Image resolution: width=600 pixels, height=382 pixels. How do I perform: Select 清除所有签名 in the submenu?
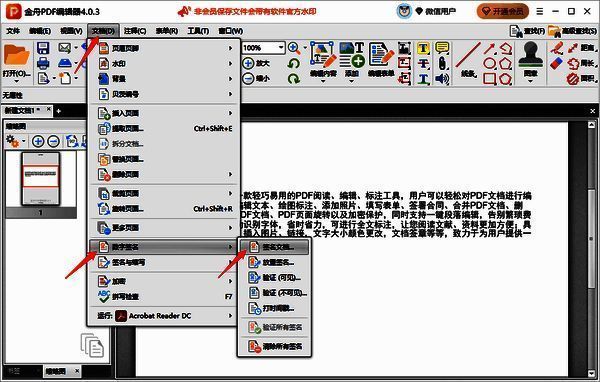(274, 346)
